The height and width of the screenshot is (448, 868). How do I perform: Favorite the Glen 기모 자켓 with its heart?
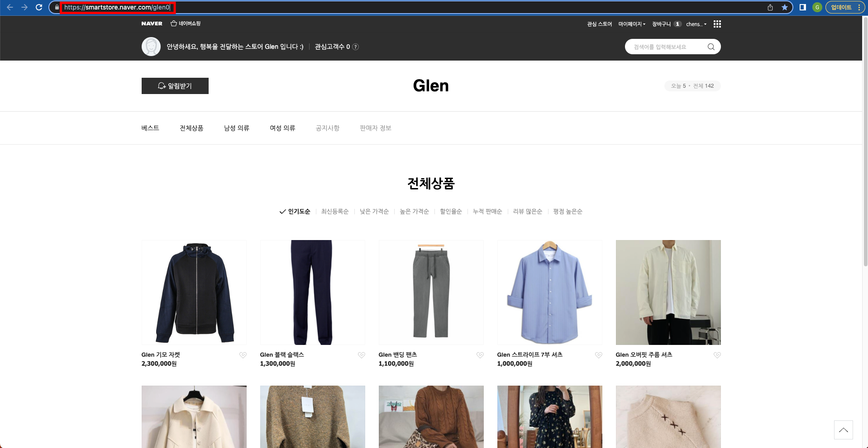(x=243, y=355)
